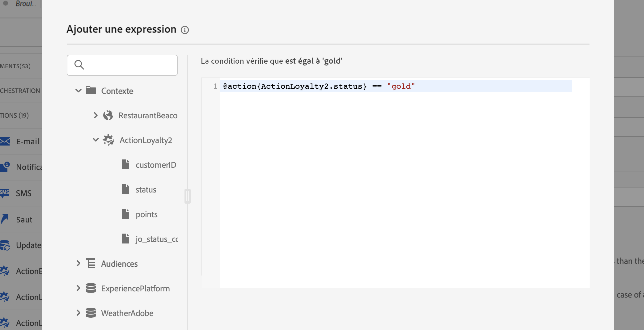This screenshot has height=330, width=644.
Task: Click the E-mail envelope icon in sidebar
Action: click(5, 142)
